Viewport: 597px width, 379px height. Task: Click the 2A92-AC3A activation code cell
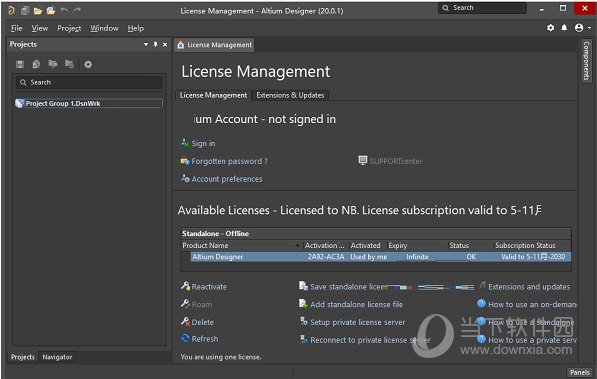326,257
